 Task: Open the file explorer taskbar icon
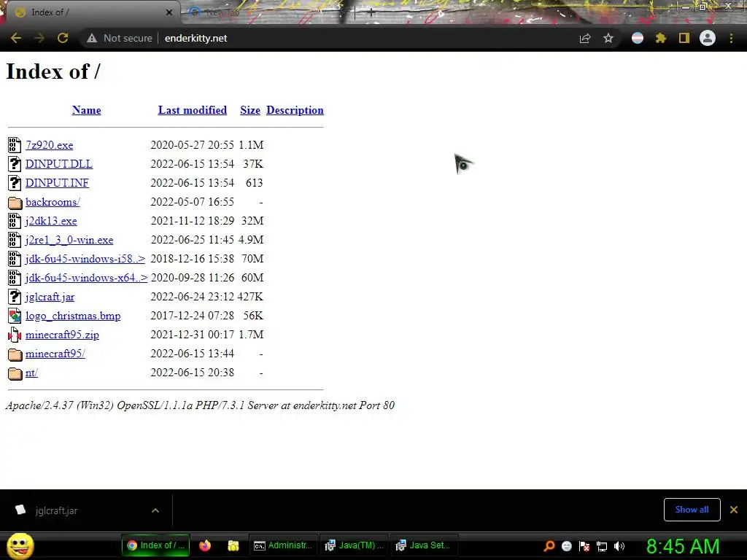tap(233, 545)
